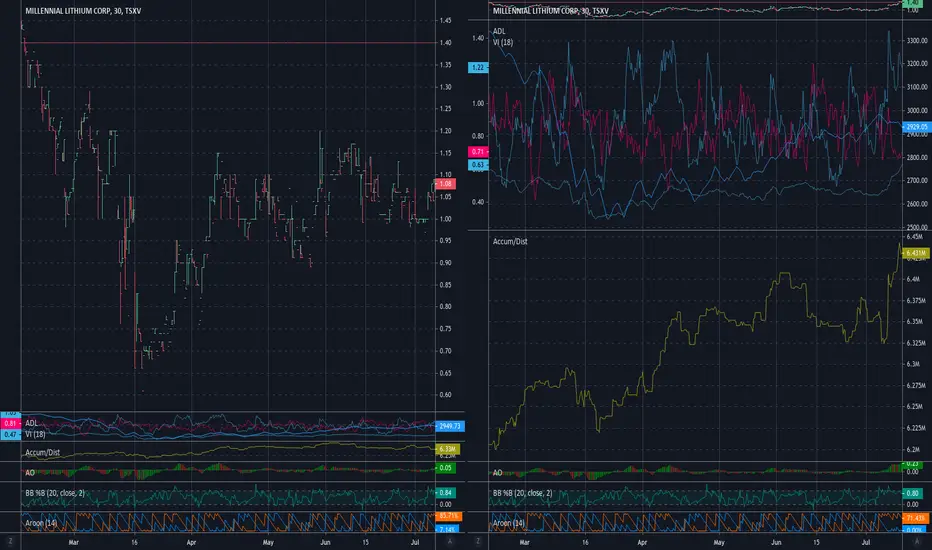Click Apr on left chart time axis
This screenshot has height=550, width=932.
pos(191,542)
